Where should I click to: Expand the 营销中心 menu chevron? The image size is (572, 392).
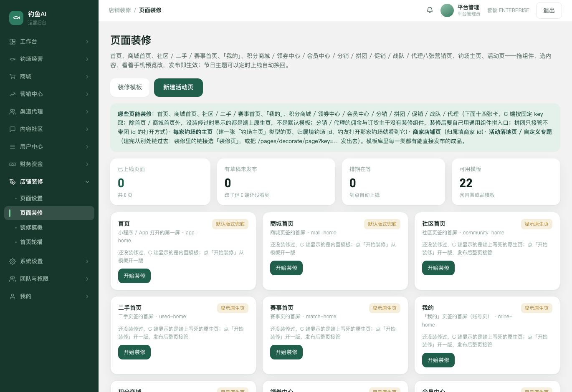tap(87, 94)
